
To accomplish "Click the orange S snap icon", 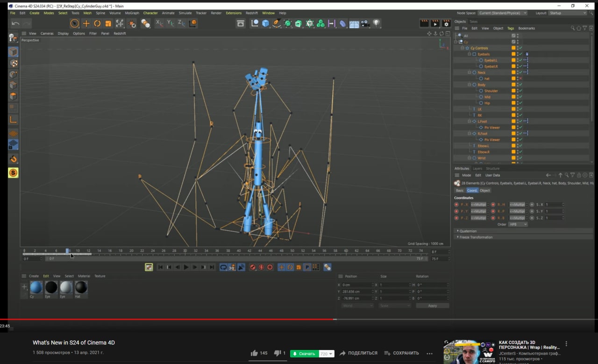I will (13, 173).
